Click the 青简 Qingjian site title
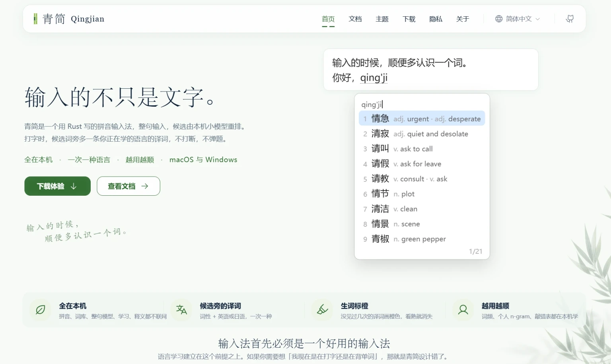Viewport: 611px width, 364px height. pyautogui.click(x=73, y=19)
